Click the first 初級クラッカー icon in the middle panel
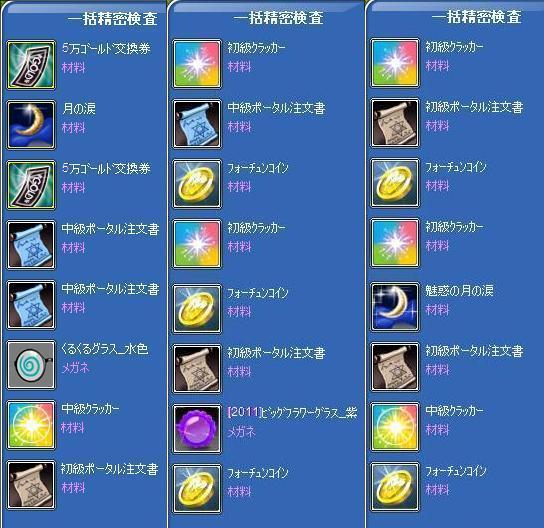 click(x=197, y=64)
